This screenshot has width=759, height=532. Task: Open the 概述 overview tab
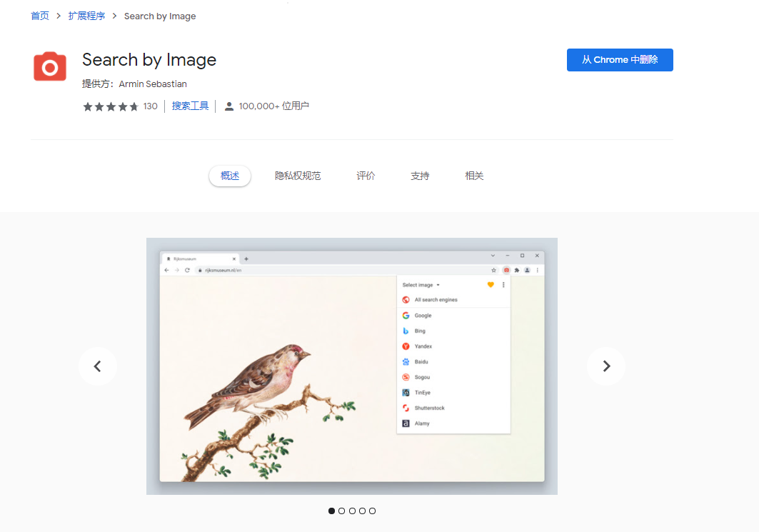(x=230, y=176)
